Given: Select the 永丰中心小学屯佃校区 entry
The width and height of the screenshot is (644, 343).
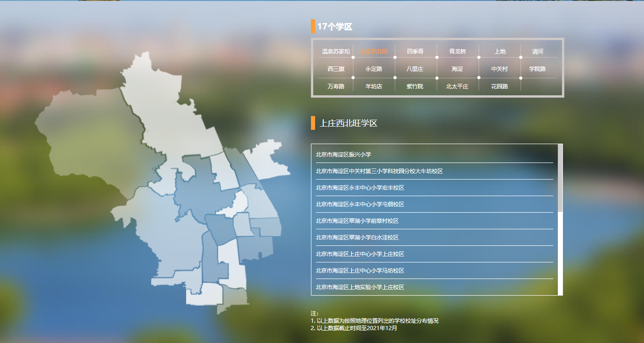Looking at the screenshot, I should [434, 204].
